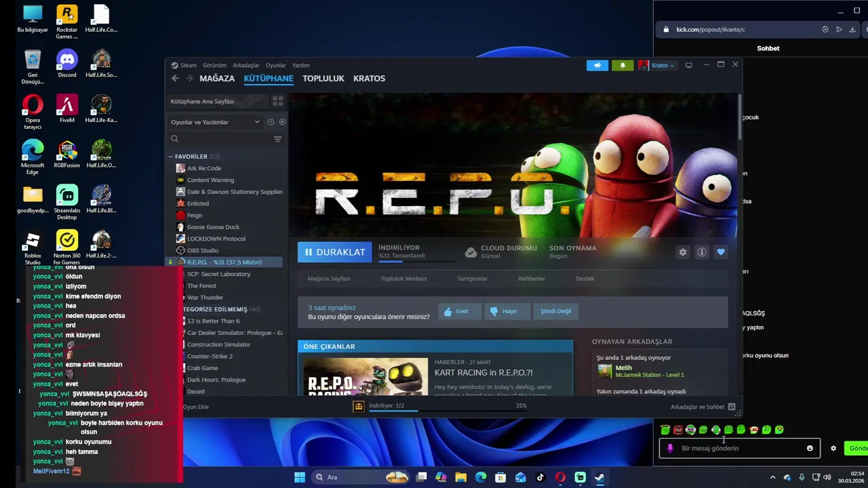Select SCP: Secret Laboratory in library
Viewport: 868px width, 488px height.
pyautogui.click(x=218, y=274)
